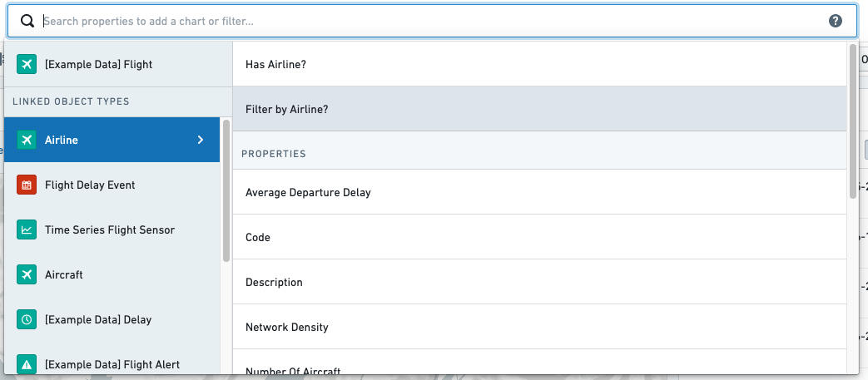Click the linked object types list scrollbar

click(226, 190)
